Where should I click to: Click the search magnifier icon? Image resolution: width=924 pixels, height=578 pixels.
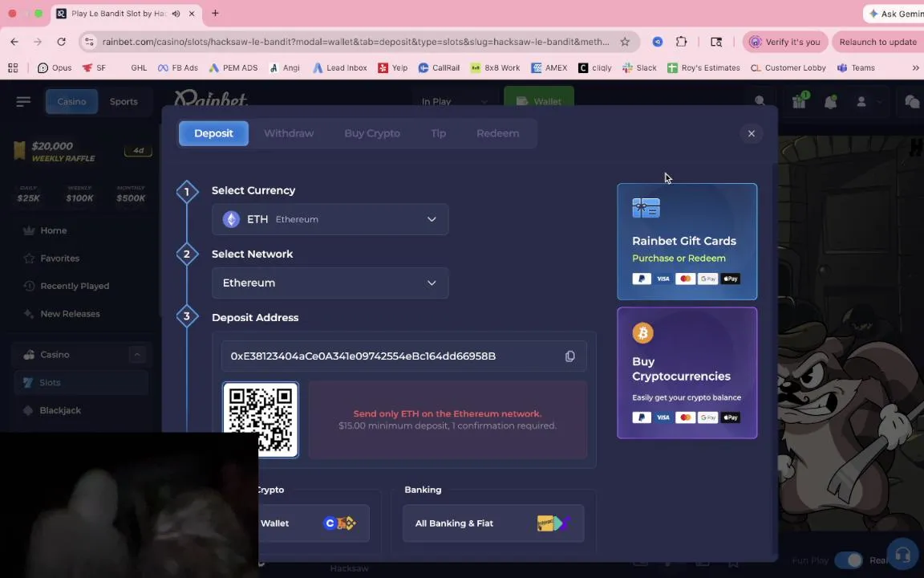pos(760,101)
